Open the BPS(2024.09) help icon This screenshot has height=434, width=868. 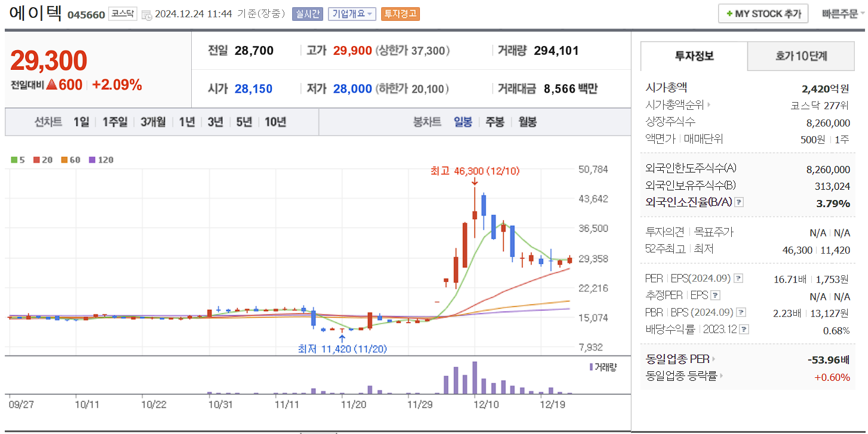(x=741, y=311)
